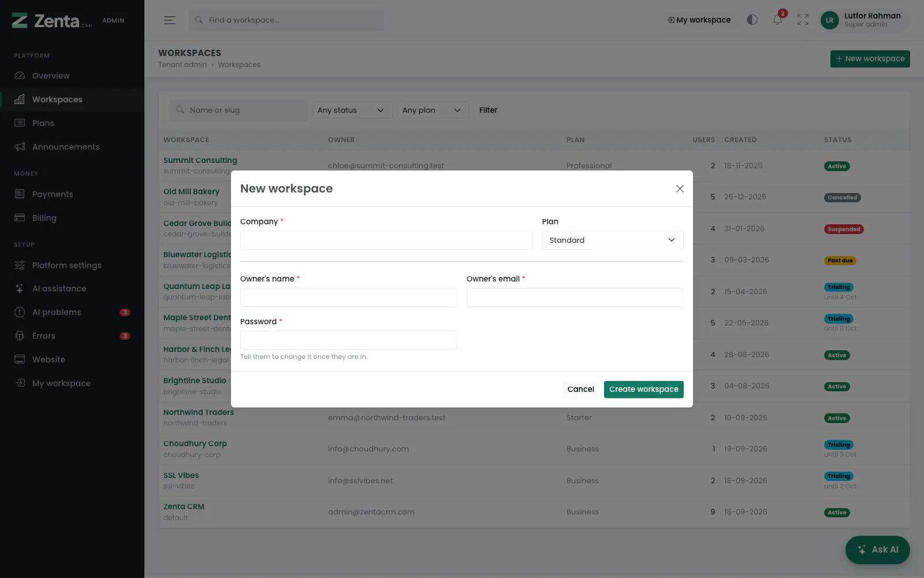Click the Owner's email input field
The image size is (924, 578).
575,298
